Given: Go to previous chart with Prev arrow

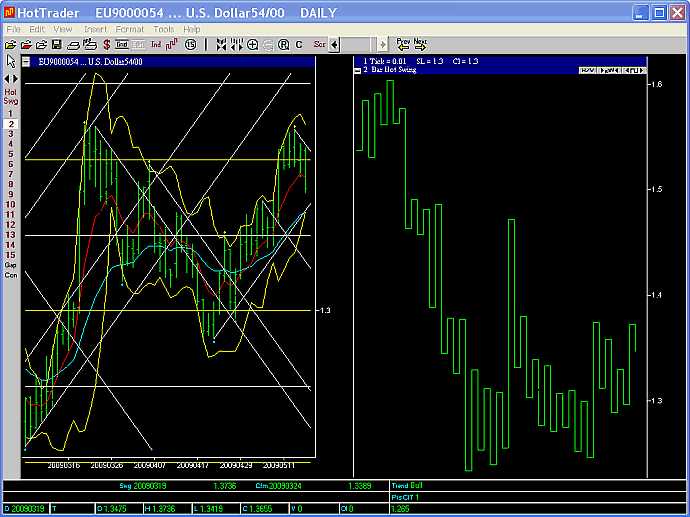Looking at the screenshot, I should pos(403,44).
